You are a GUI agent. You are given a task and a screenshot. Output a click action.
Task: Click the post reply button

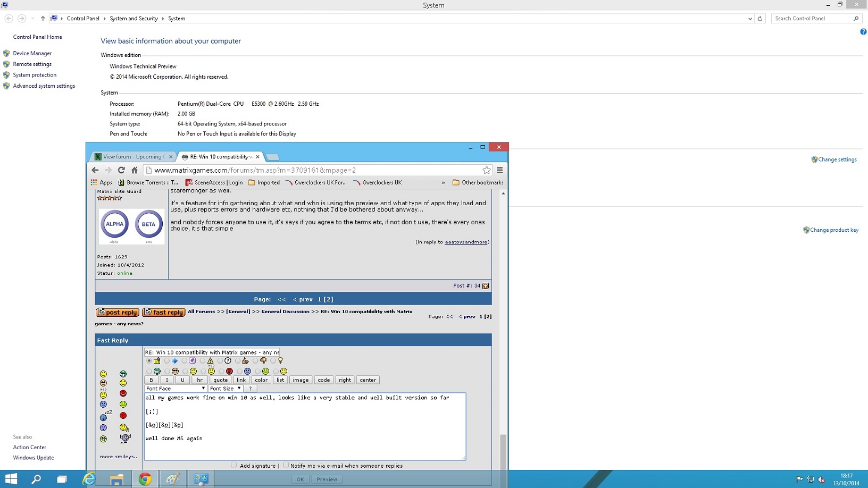click(118, 313)
